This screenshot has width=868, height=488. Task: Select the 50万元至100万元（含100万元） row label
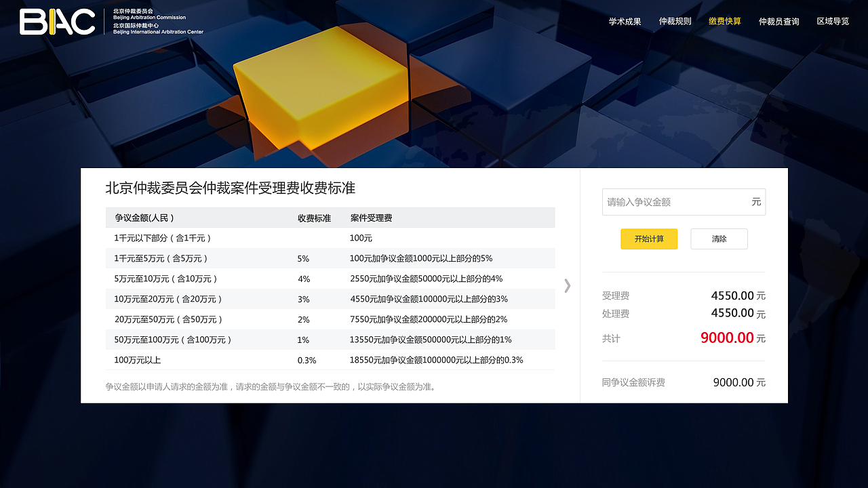tap(172, 340)
